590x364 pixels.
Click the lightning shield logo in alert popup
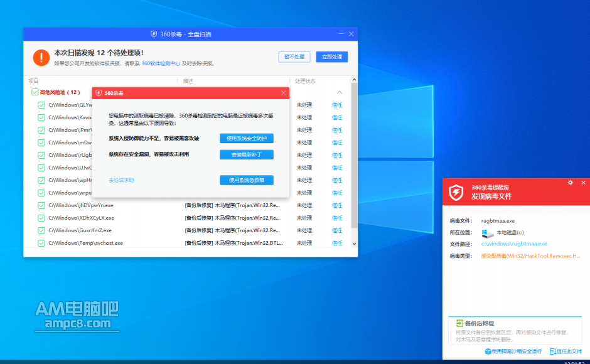456,192
